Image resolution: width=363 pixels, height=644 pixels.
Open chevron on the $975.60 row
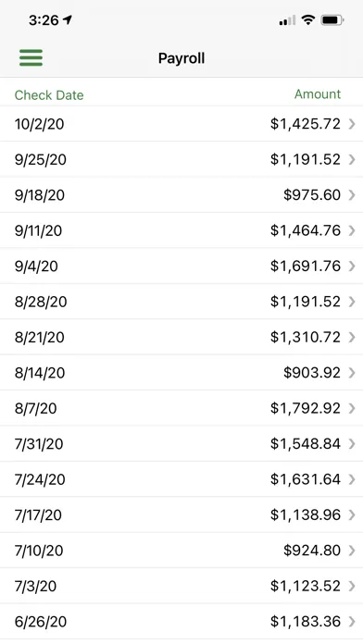352,194
